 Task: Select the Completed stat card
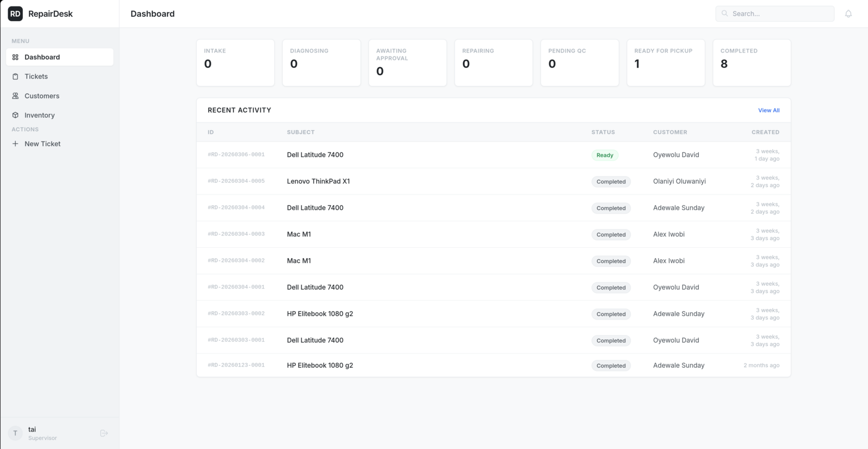751,62
